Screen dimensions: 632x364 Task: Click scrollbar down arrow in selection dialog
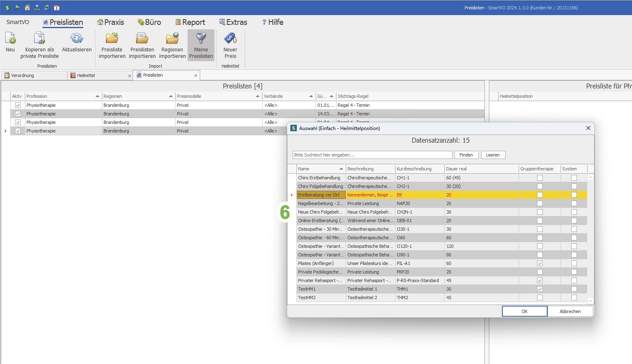tap(590, 301)
